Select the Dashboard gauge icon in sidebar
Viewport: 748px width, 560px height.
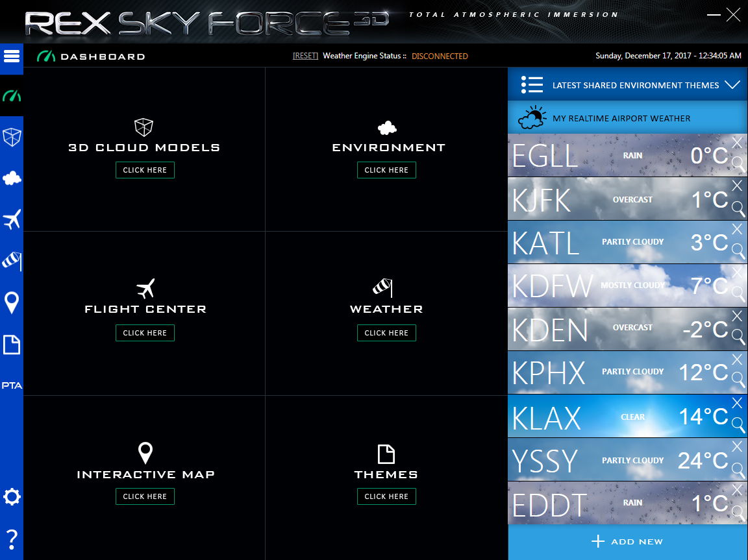coord(12,96)
